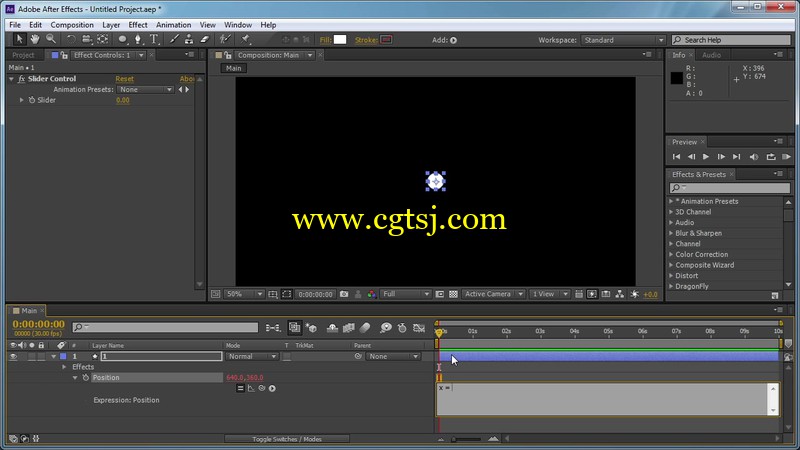Open graph editor in timeline
Image resolution: width=800 pixels, height=450 pixels.
(x=419, y=328)
